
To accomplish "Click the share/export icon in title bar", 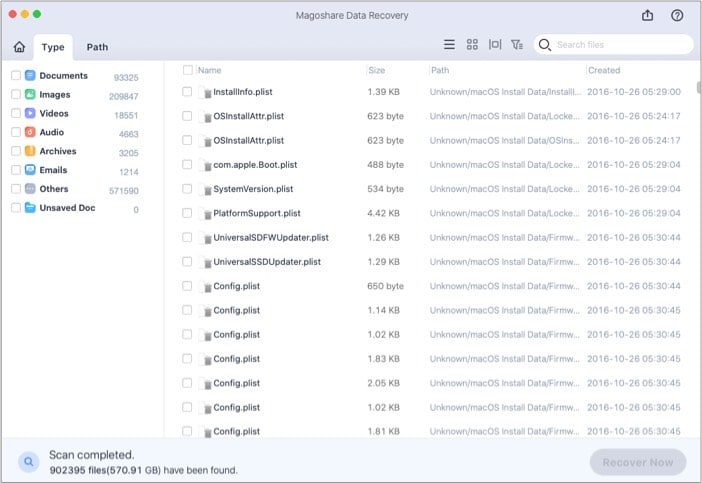I will point(647,15).
